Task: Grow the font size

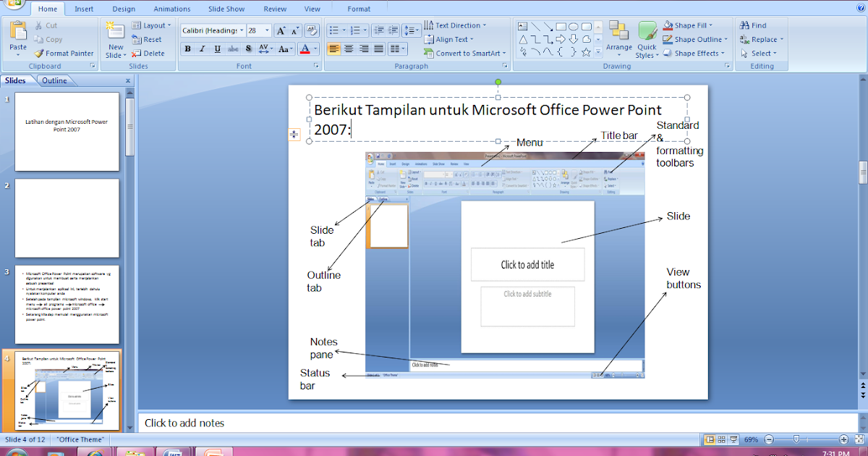Action: point(281,30)
